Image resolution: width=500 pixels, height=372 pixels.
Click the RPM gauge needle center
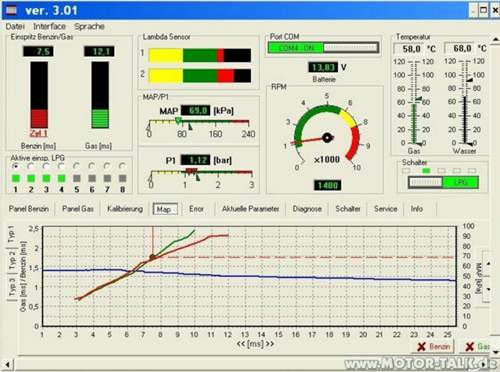(x=327, y=137)
